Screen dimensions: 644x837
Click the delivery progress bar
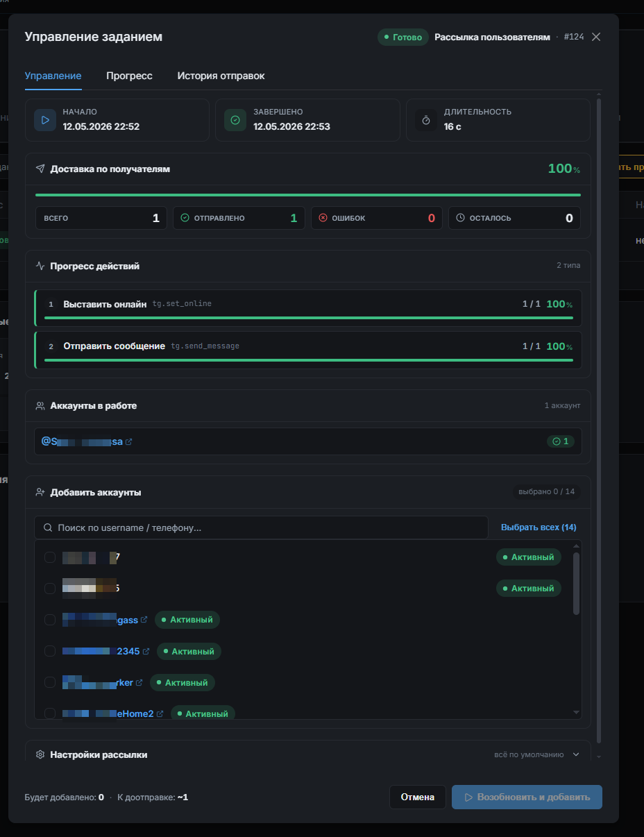(x=307, y=195)
